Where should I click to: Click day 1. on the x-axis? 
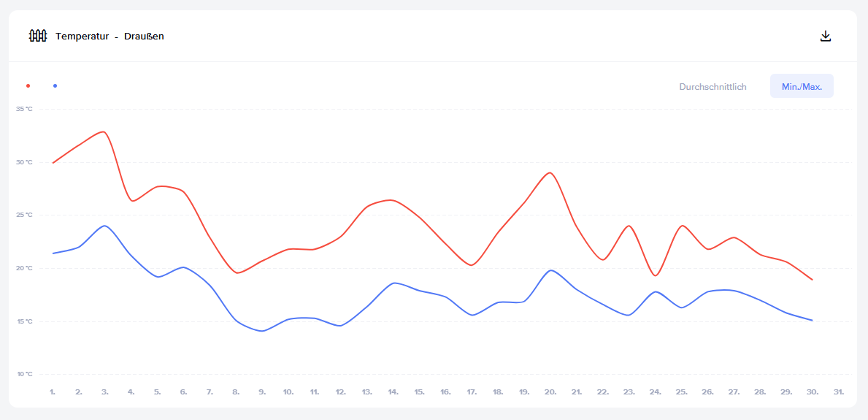pos(53,392)
